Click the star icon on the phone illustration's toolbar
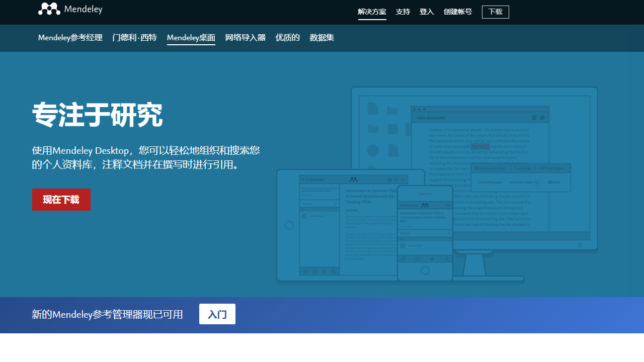 click(x=432, y=258)
